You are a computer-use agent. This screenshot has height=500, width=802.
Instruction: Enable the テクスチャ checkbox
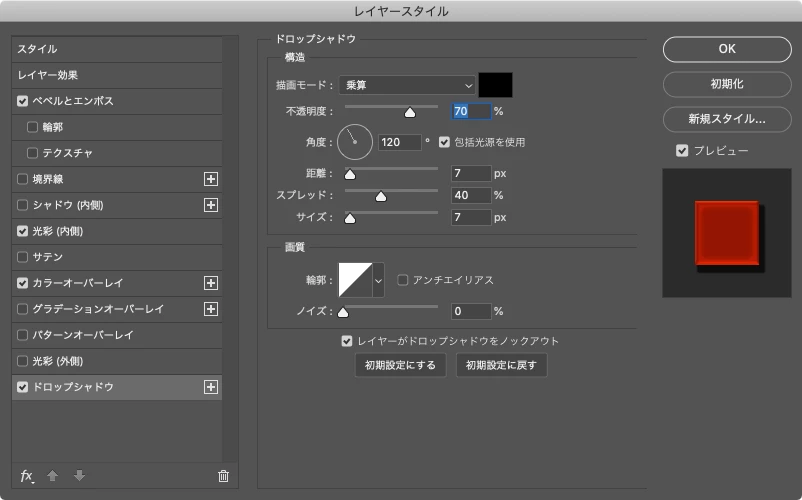(32, 153)
